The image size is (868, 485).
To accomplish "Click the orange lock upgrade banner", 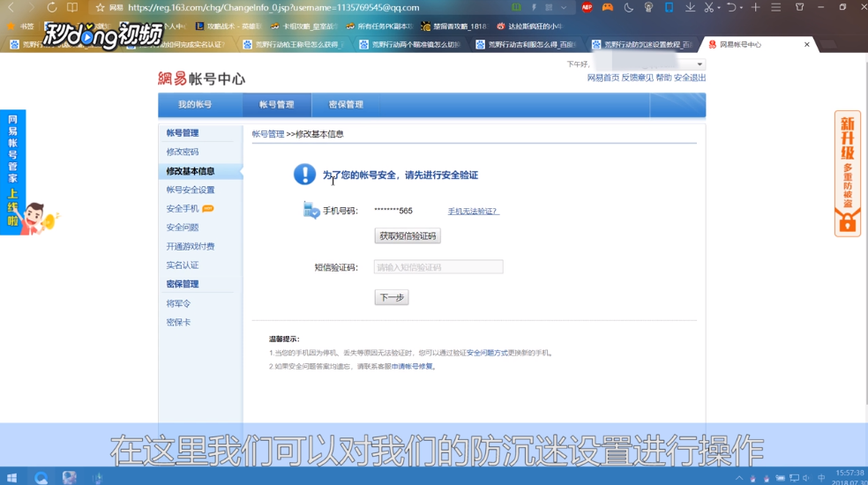I will coord(848,174).
